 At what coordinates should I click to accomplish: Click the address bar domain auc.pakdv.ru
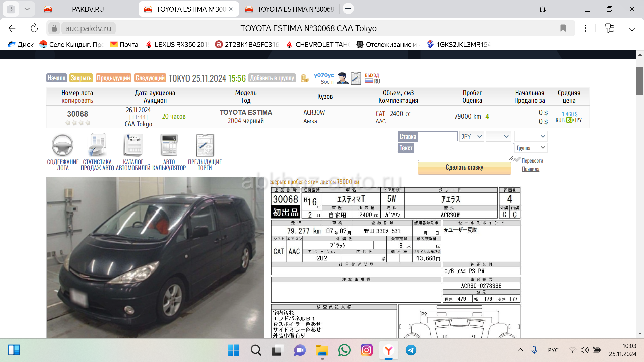[88, 28]
